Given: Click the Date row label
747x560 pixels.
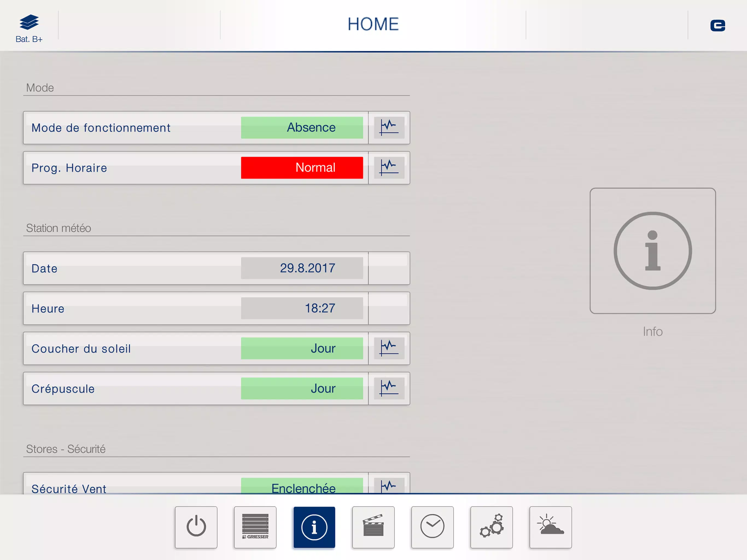Looking at the screenshot, I should point(45,269).
